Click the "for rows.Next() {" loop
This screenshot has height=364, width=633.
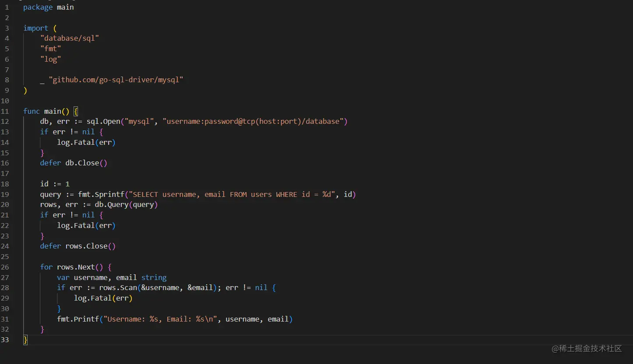coord(76,267)
